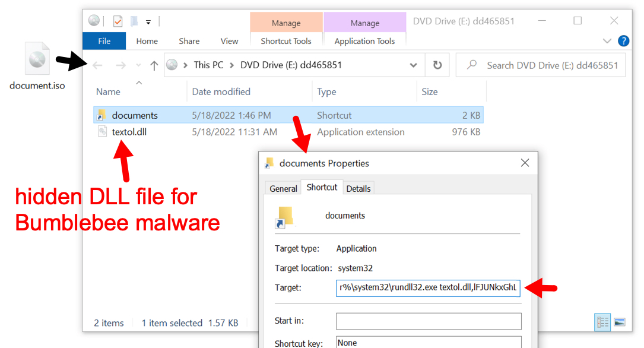Click the orange Manage contextual tab
Image resolution: width=644 pixels, height=348 pixels.
click(x=286, y=23)
